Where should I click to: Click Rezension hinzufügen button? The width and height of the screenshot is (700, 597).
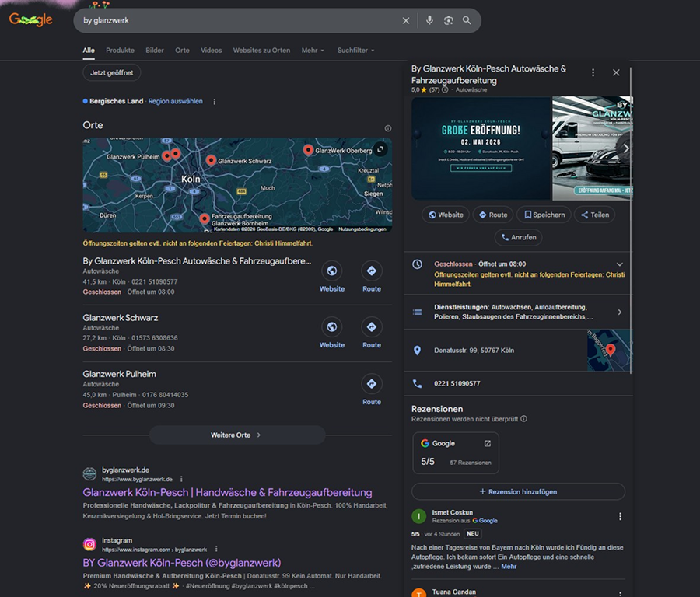[x=518, y=492]
